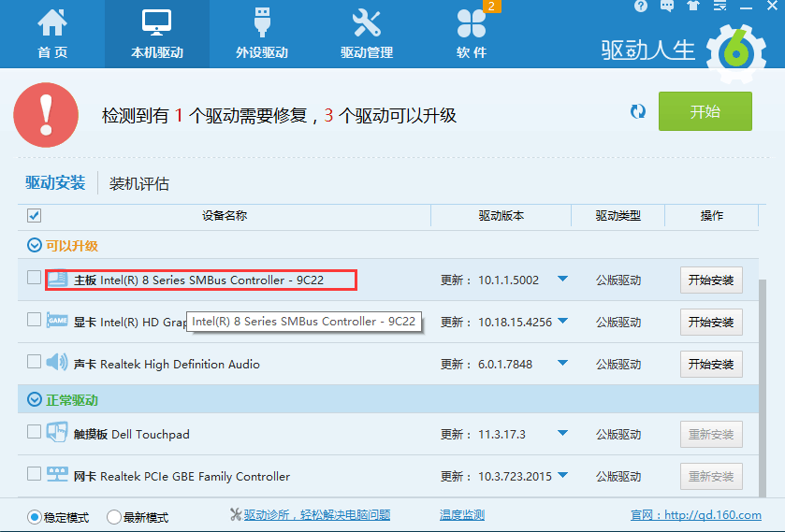Click 开始安装 for Intel HD Graphics
The height and width of the screenshot is (532, 785).
tap(711, 322)
